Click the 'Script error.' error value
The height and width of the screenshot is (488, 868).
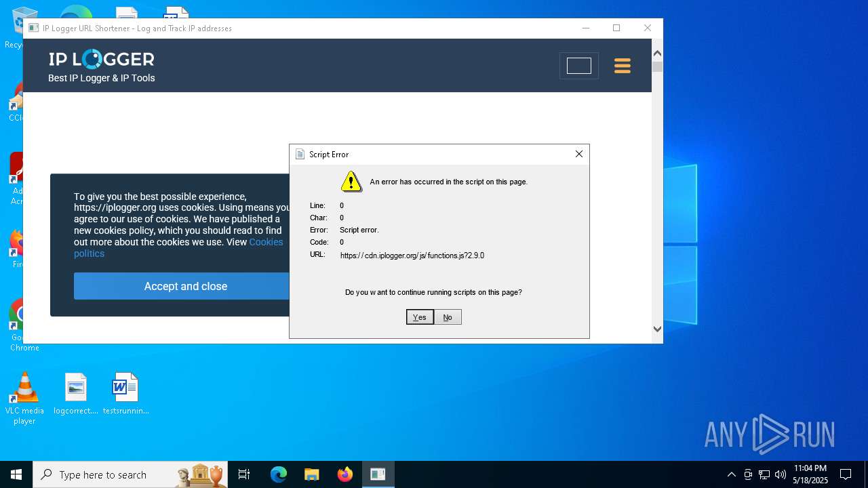(x=359, y=230)
